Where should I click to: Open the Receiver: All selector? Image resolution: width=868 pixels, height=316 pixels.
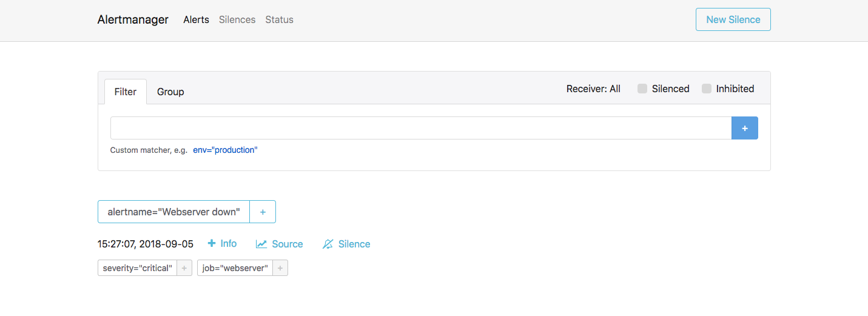pos(593,89)
